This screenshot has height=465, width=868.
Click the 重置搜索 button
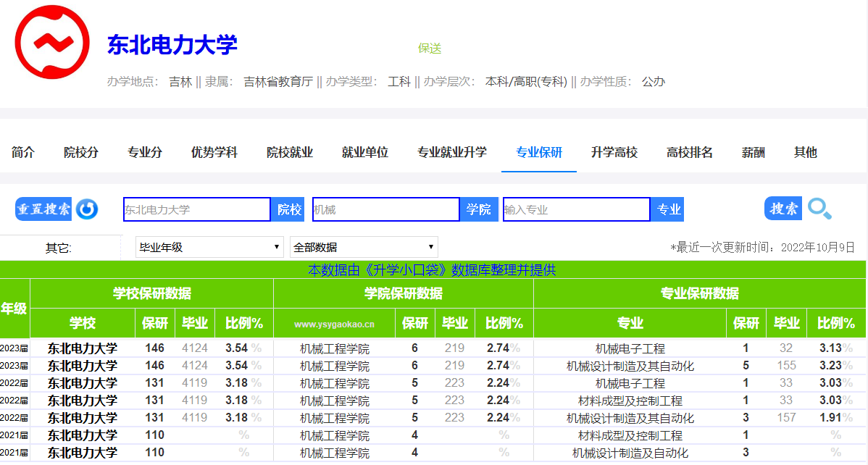43,209
